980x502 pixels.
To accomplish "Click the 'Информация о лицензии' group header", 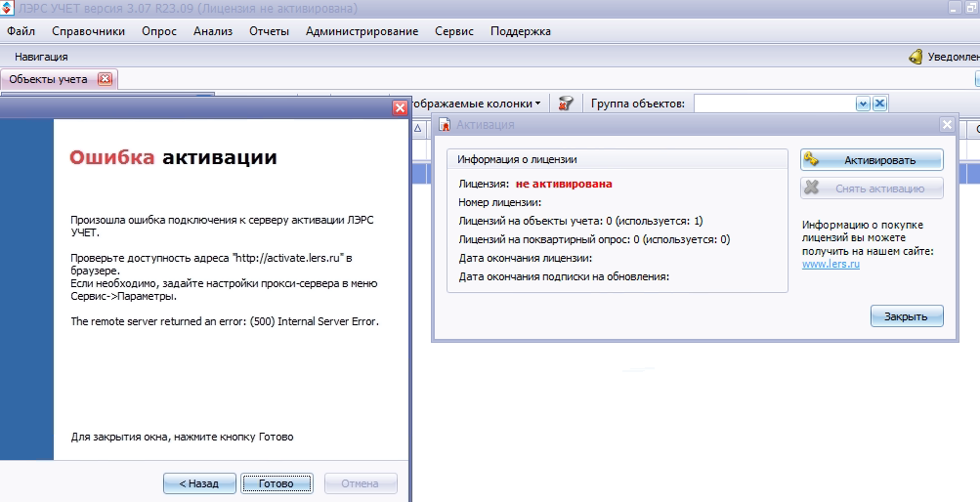I will (517, 159).
